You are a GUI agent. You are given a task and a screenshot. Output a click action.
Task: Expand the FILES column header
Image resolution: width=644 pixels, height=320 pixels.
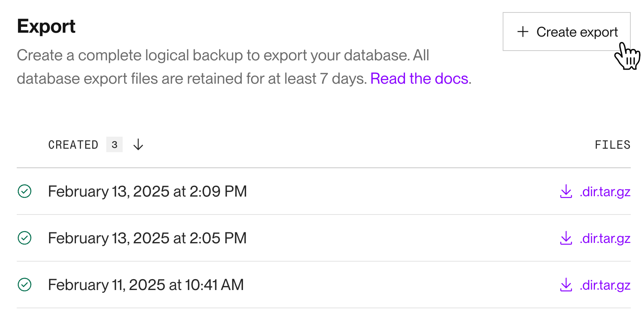[612, 144]
